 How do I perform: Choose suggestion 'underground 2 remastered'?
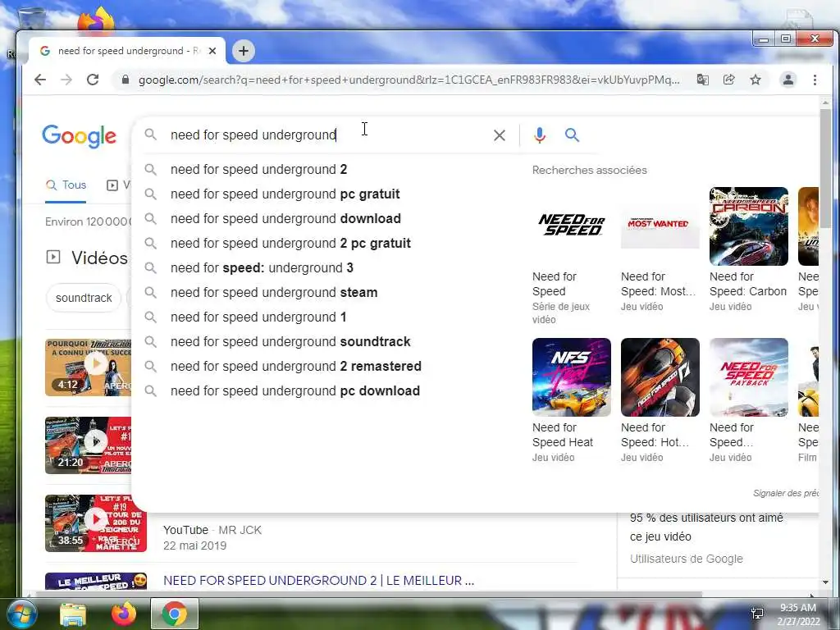295,367
